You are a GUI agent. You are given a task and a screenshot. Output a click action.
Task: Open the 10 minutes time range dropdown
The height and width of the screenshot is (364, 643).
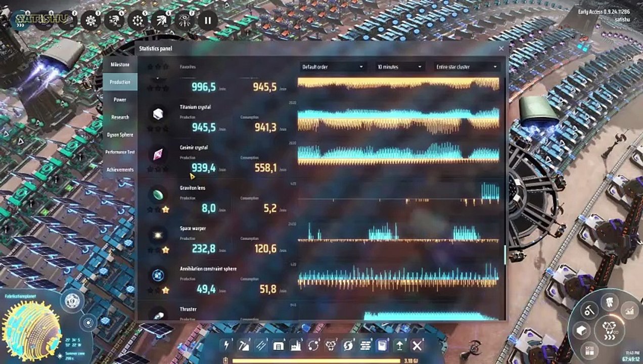click(399, 67)
